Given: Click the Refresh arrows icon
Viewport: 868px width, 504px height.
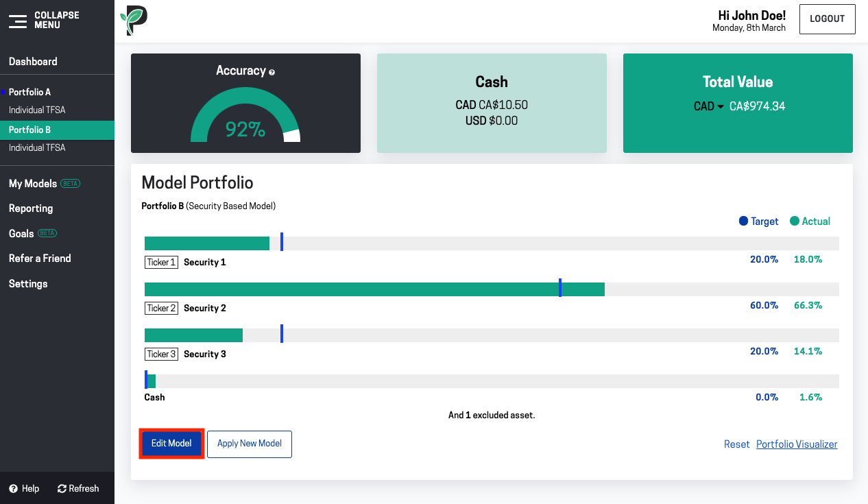Looking at the screenshot, I should coord(62,489).
